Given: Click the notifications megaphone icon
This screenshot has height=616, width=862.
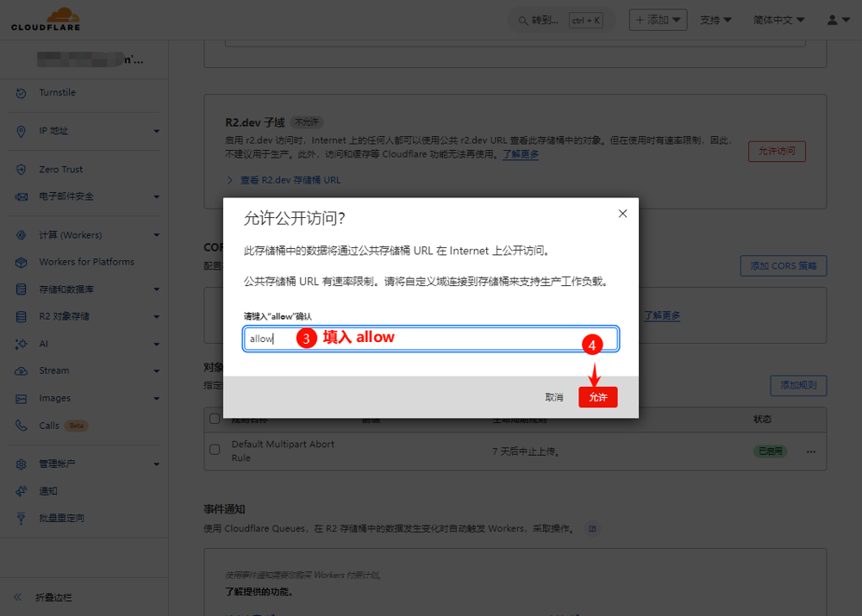Looking at the screenshot, I should click(22, 491).
